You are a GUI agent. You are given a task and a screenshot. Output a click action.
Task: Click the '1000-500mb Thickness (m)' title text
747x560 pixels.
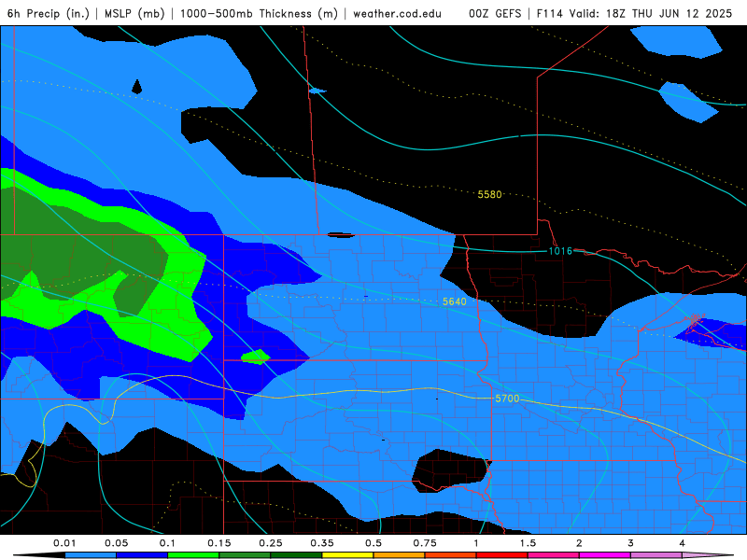point(259,13)
